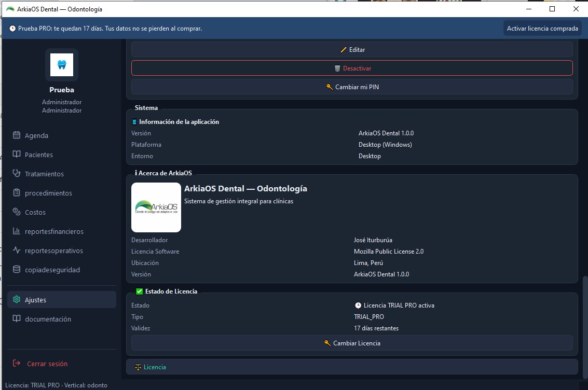
Task: Click the scales icon next to Licencia
Action: (138, 367)
